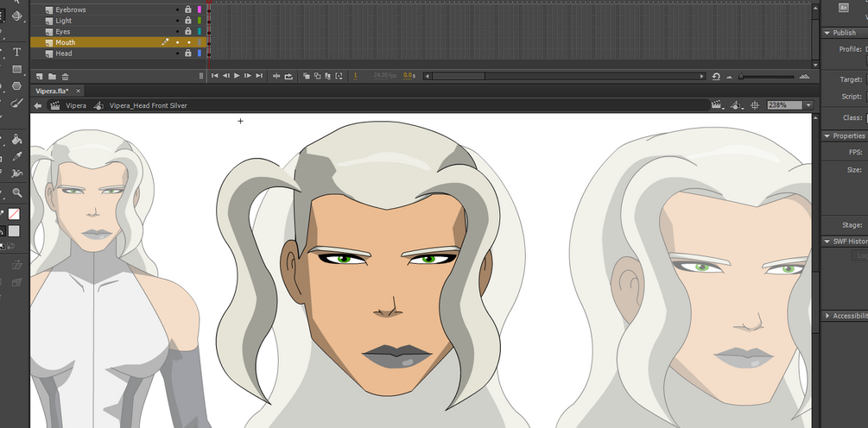Click the fill color swatch
Screen dimensions: 868x428
coord(15,231)
